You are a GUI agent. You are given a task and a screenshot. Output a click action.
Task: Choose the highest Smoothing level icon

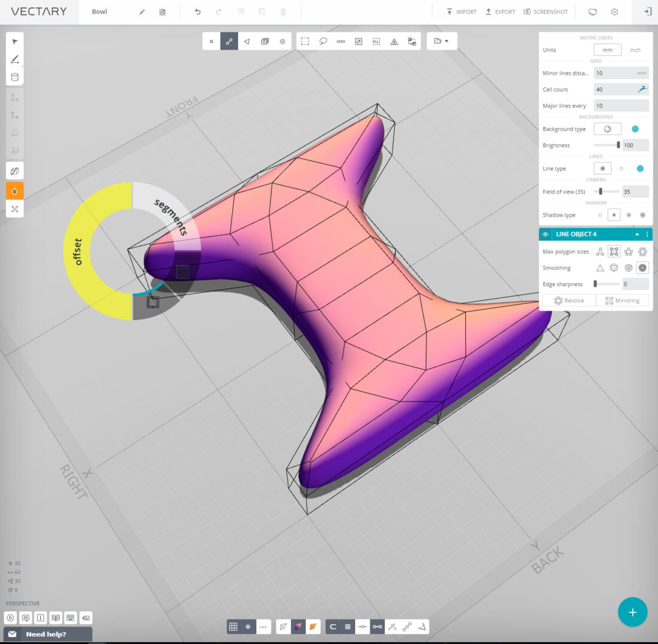(642, 268)
